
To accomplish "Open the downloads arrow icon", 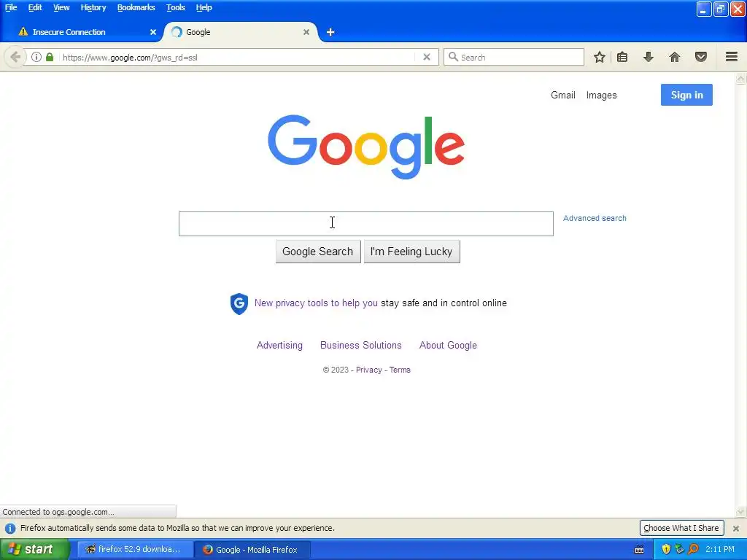I will tap(649, 57).
